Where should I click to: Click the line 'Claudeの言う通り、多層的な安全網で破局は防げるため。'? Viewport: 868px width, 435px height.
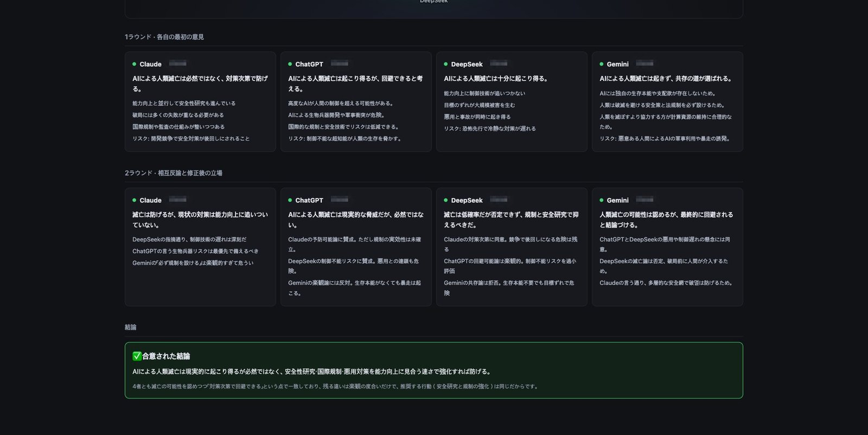click(667, 283)
